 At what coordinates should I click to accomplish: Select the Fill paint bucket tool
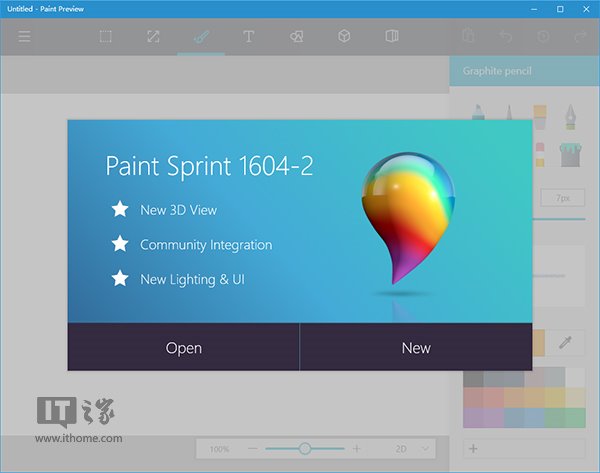point(571,155)
